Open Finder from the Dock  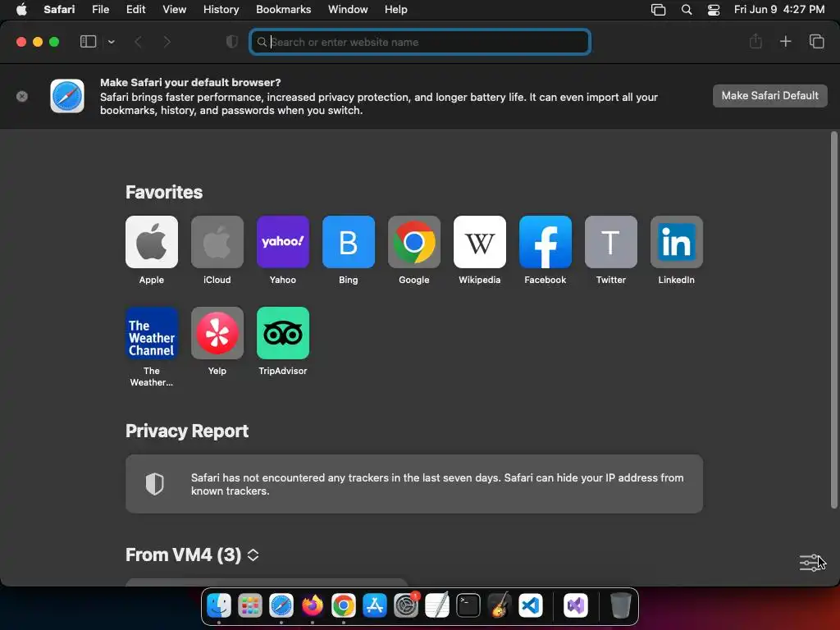218,606
